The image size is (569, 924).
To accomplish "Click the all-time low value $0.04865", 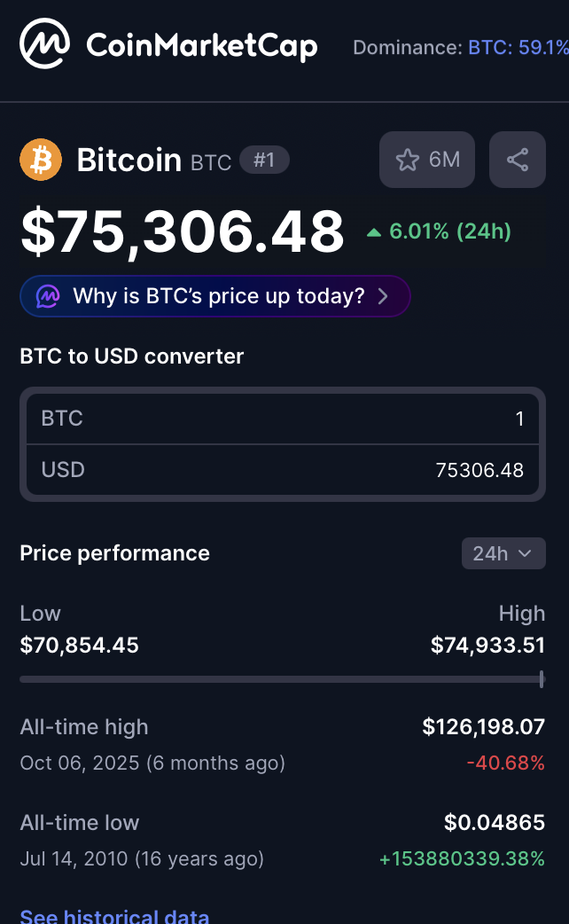I will pyautogui.click(x=495, y=823).
